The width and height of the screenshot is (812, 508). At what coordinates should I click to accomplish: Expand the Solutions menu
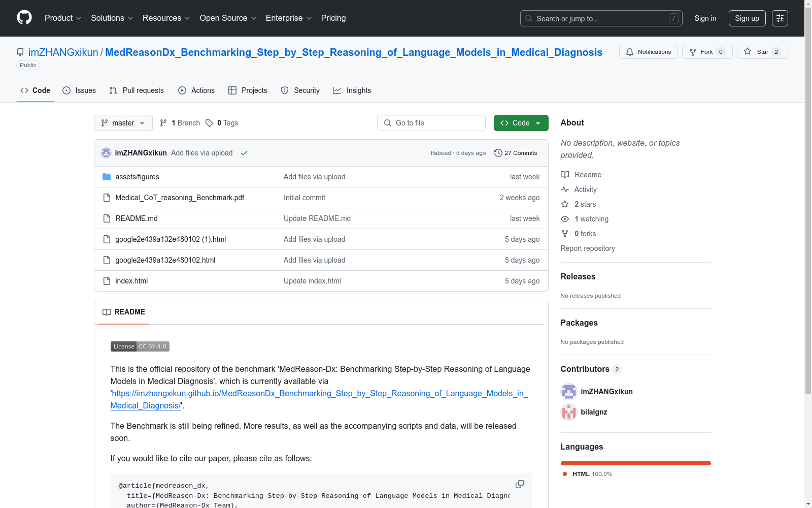click(112, 18)
